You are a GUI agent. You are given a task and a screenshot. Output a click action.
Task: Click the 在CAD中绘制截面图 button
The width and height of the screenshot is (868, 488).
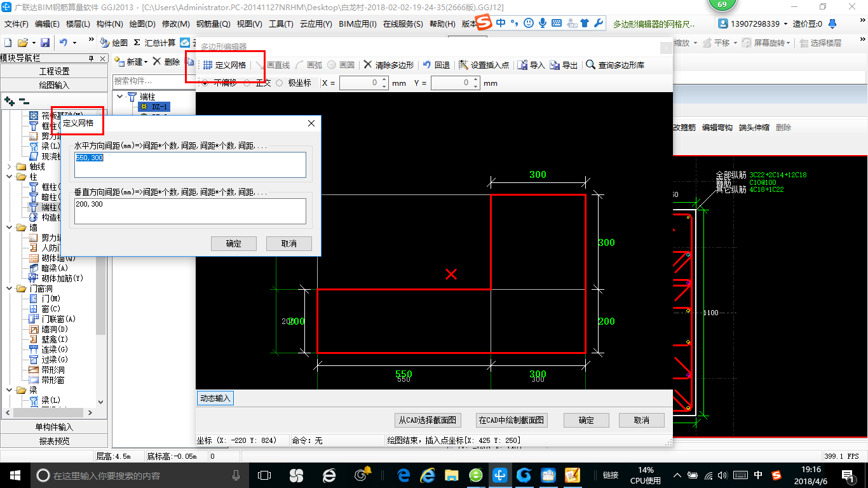pyautogui.click(x=512, y=420)
